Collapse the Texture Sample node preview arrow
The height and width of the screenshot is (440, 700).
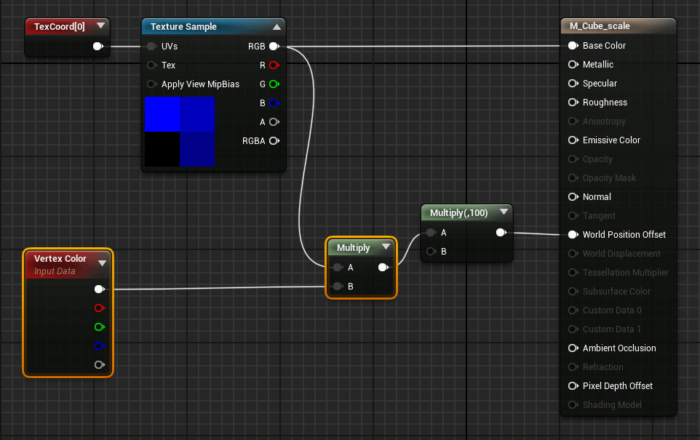click(x=277, y=27)
